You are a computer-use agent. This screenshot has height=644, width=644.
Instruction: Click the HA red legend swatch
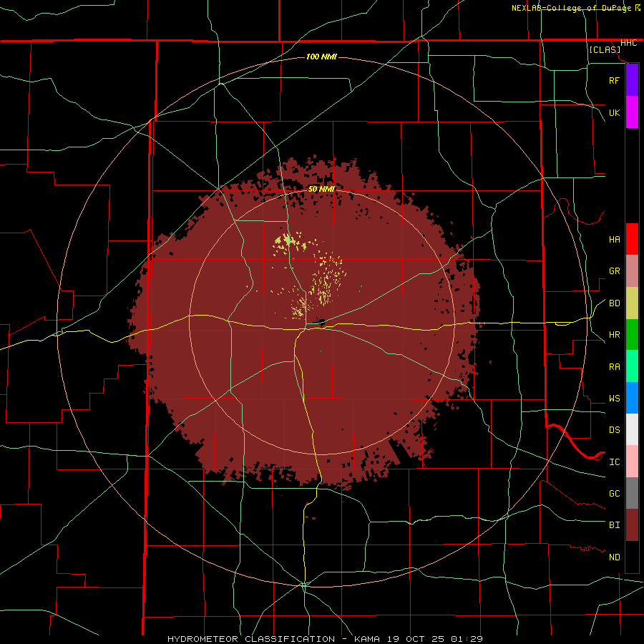[x=632, y=239]
